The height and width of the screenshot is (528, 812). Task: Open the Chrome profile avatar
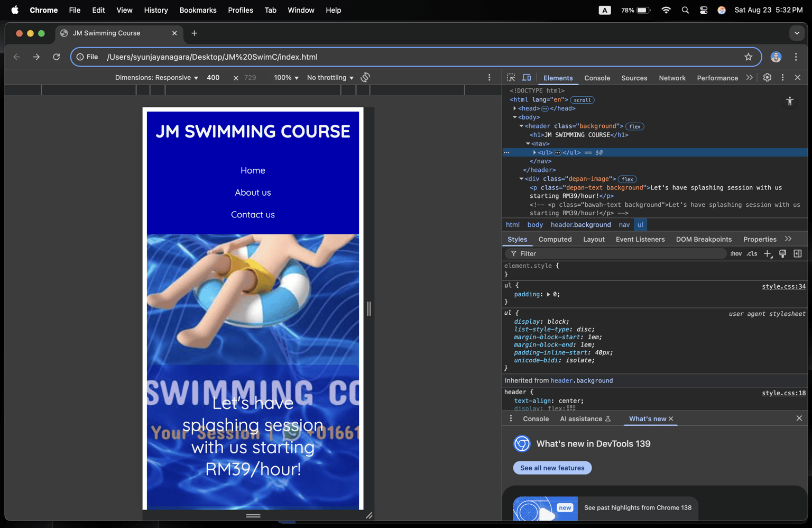776,57
